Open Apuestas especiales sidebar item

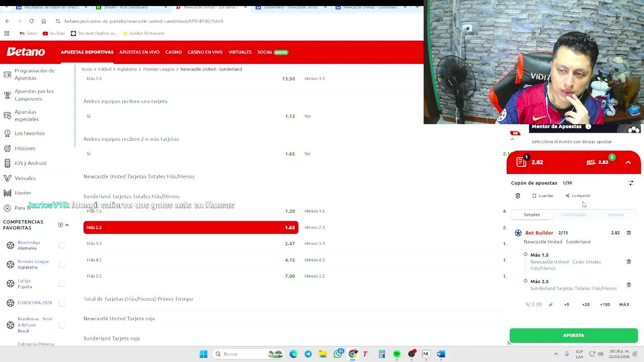click(27, 116)
